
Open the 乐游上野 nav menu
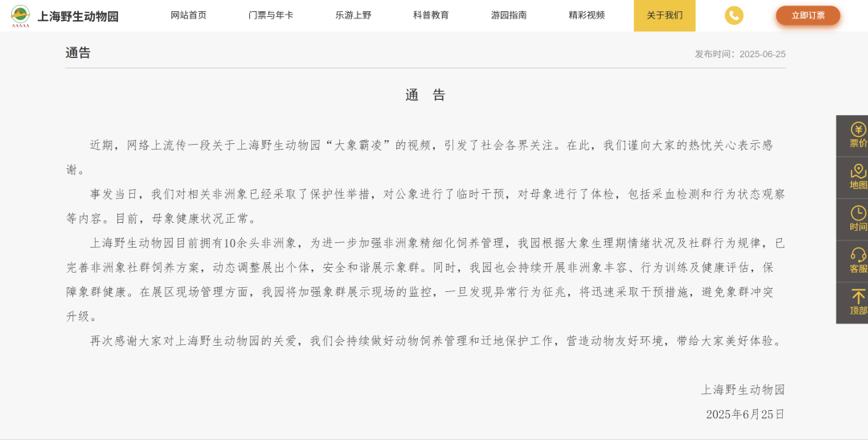coord(354,15)
